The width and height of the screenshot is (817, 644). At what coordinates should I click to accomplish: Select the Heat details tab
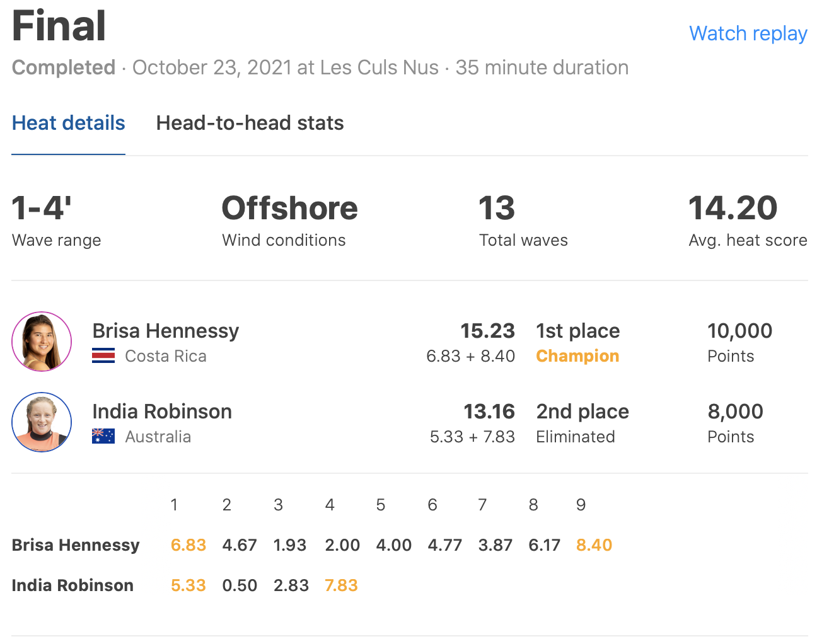coord(69,123)
